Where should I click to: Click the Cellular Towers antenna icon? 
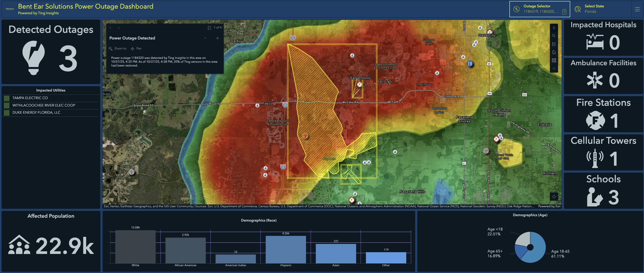595,158
